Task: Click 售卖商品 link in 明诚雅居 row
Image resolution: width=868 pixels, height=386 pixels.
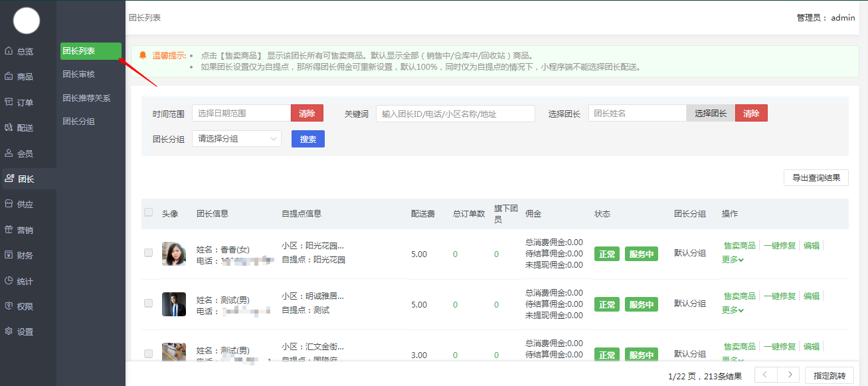Action: (x=739, y=296)
